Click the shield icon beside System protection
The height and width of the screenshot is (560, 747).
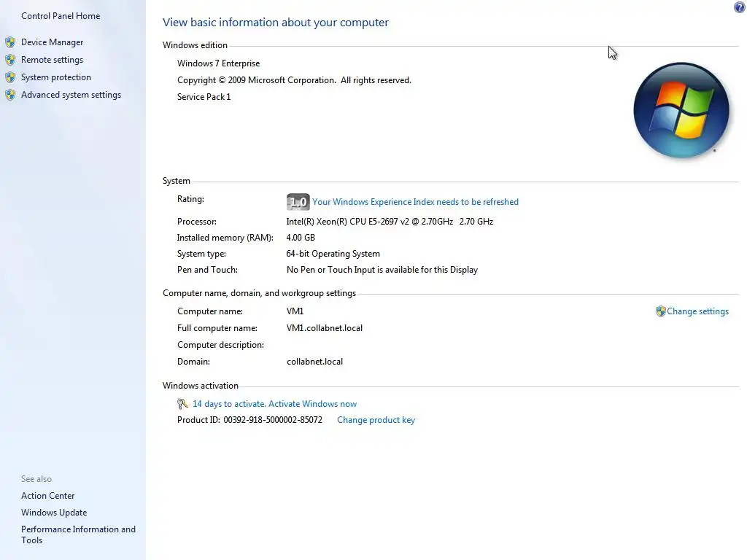pos(10,77)
